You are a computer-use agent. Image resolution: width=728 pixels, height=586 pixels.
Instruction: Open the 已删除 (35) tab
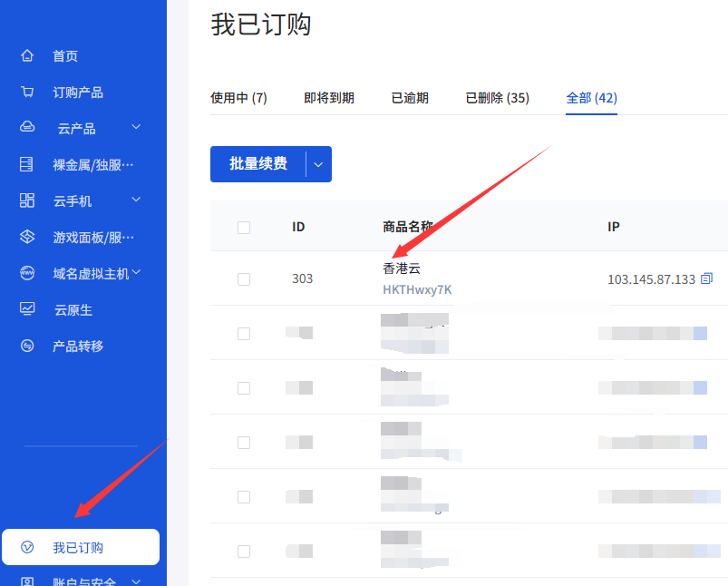click(497, 98)
